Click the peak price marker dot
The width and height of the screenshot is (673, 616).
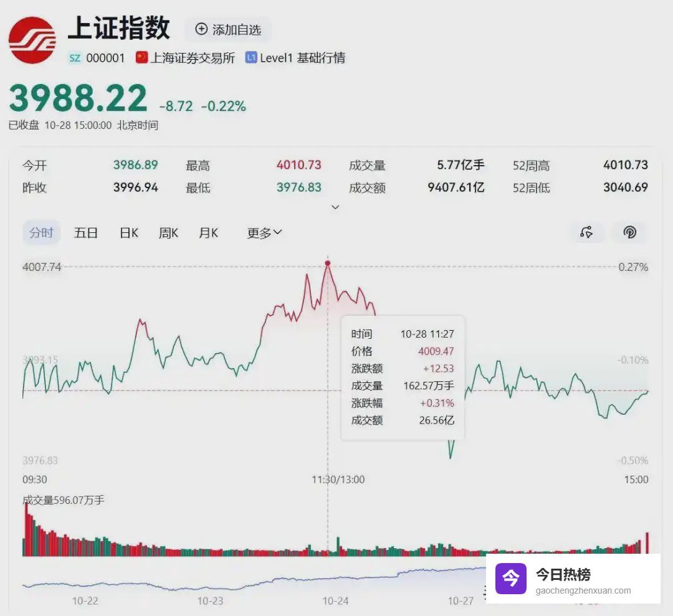click(328, 263)
